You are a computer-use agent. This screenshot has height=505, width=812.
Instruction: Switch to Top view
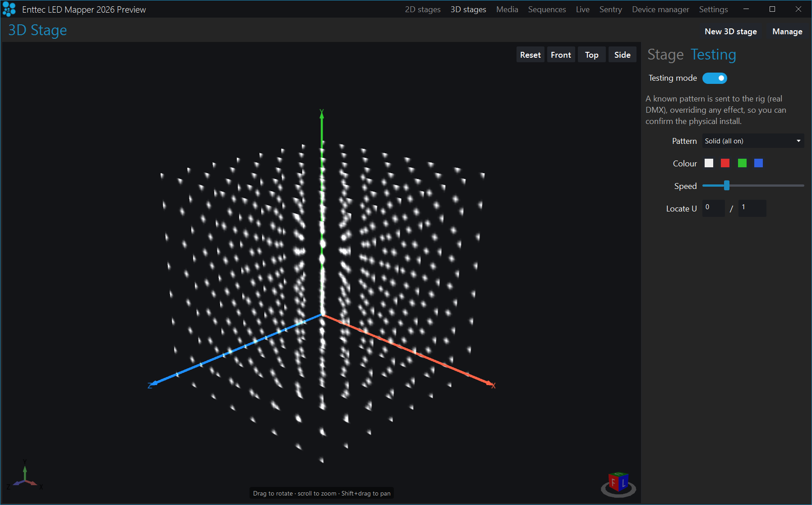(x=591, y=55)
